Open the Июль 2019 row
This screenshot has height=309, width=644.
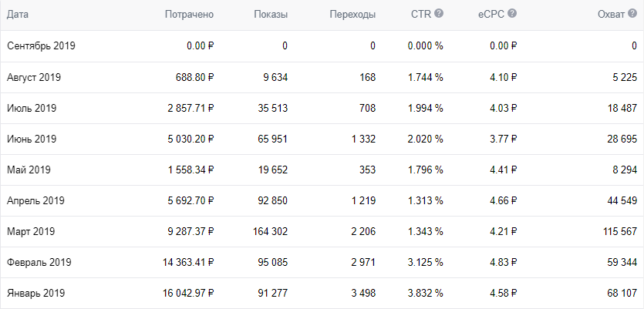point(322,109)
